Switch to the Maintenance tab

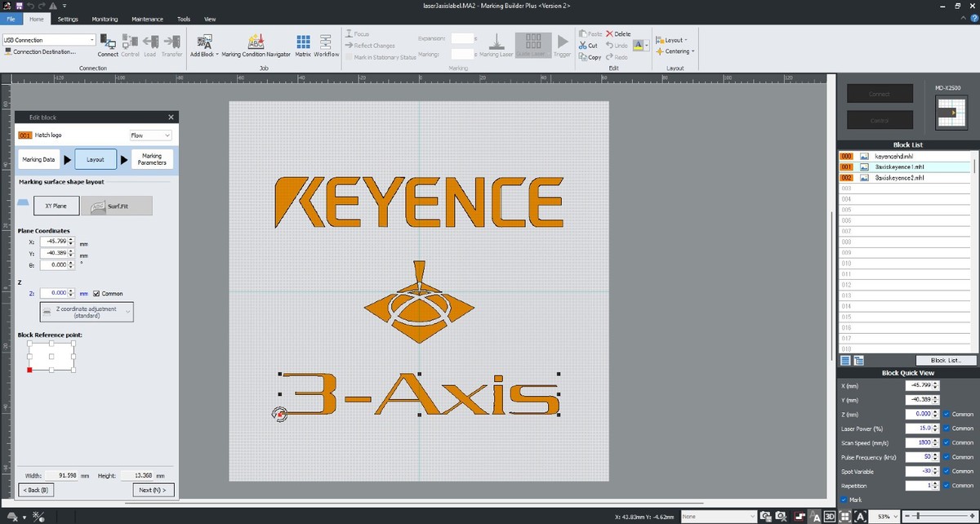click(147, 19)
